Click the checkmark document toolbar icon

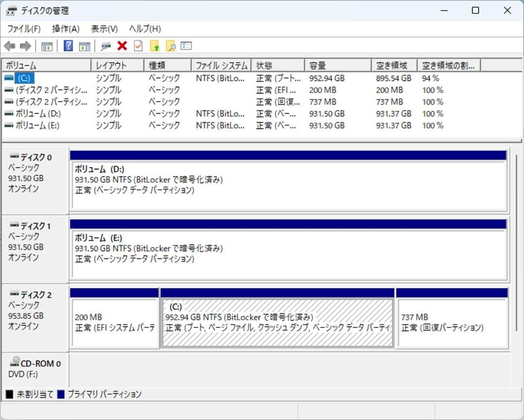137,46
